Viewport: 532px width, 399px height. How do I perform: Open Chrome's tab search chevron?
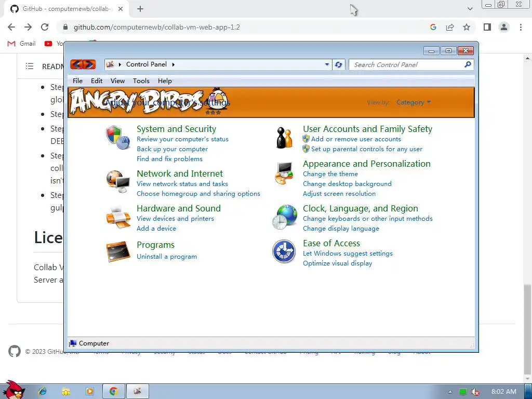[470, 9]
